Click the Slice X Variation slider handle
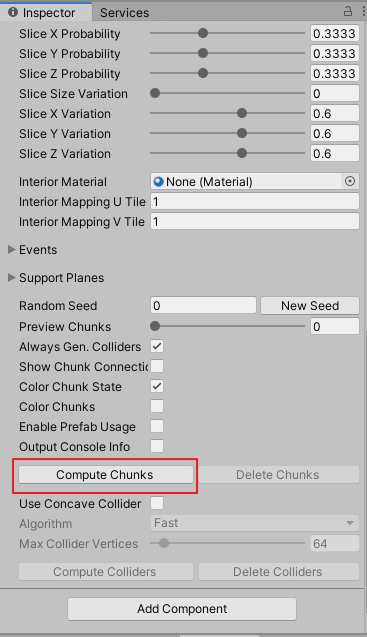The height and width of the screenshot is (637, 367). (242, 113)
